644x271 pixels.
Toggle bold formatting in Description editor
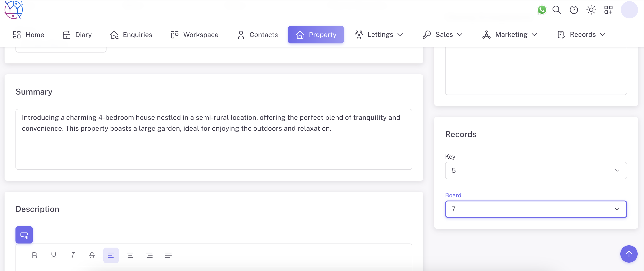pos(35,255)
